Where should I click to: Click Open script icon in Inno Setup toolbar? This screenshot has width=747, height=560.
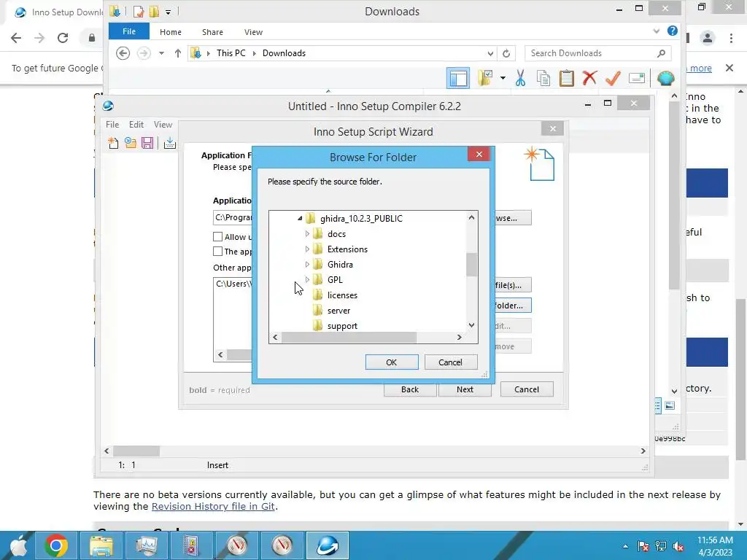tap(131, 143)
